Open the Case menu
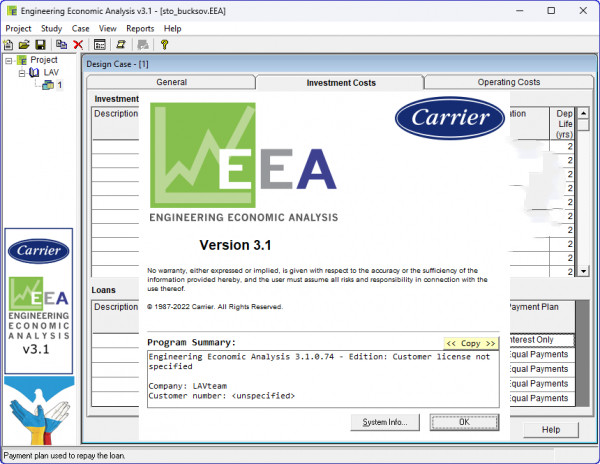 tap(80, 29)
